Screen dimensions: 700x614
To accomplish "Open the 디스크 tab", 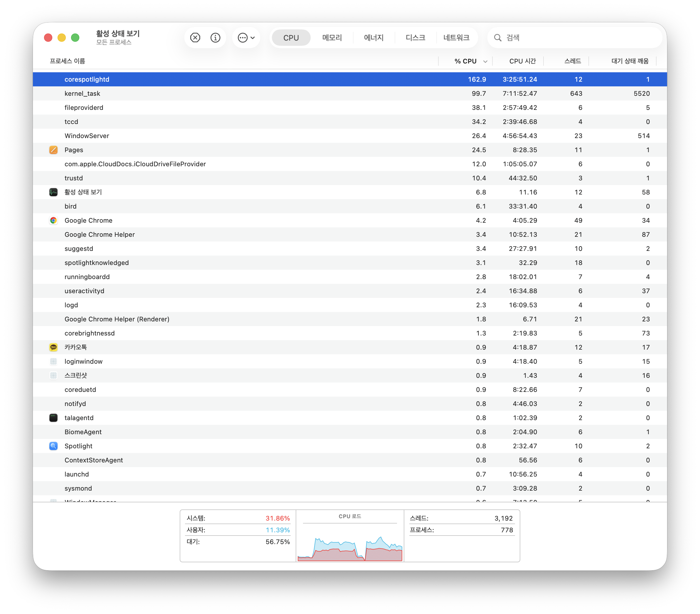I will pos(415,38).
